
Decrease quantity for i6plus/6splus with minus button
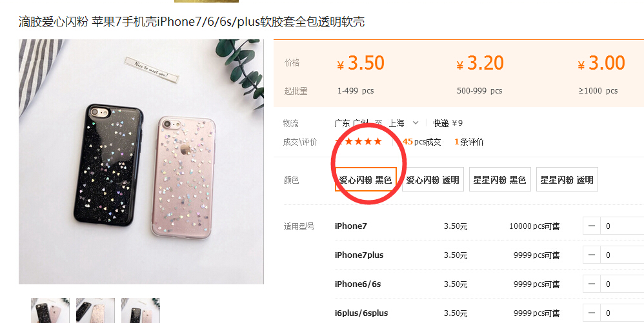pos(592,313)
